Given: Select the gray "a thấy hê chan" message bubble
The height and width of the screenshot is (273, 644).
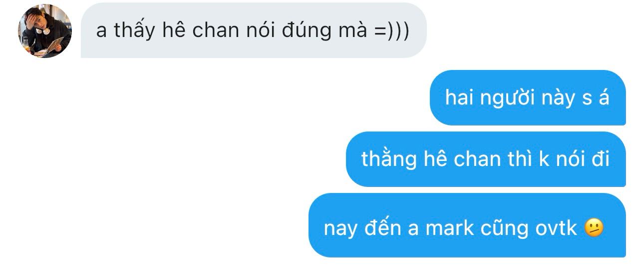Looking at the screenshot, I should point(254,30).
